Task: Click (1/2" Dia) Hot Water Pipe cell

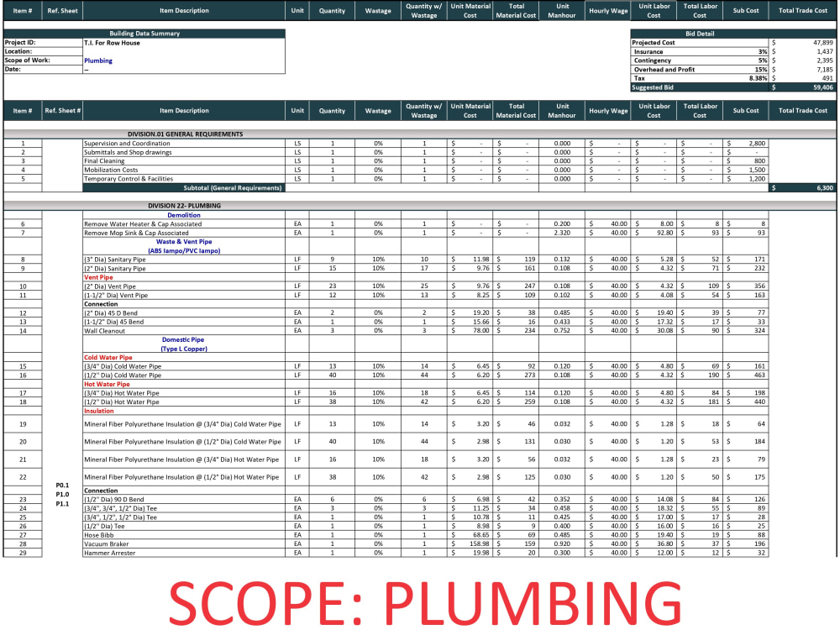Action: point(184,402)
